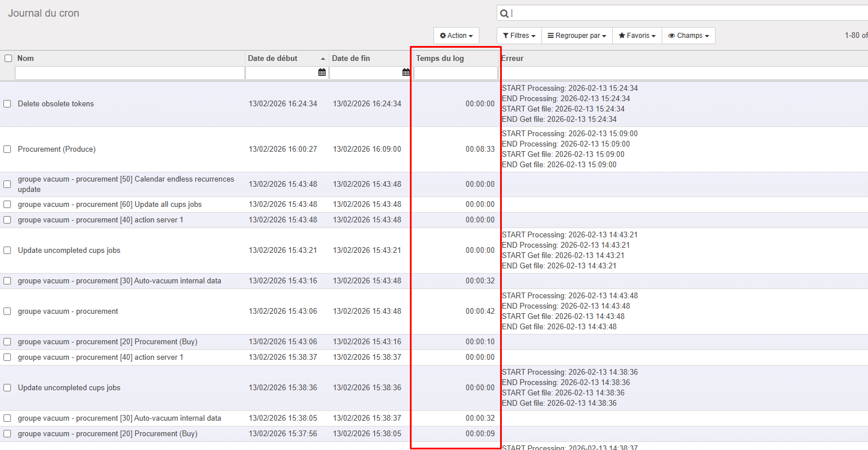Open the Champs eye menu
The height and width of the screenshot is (450, 868).
688,36
